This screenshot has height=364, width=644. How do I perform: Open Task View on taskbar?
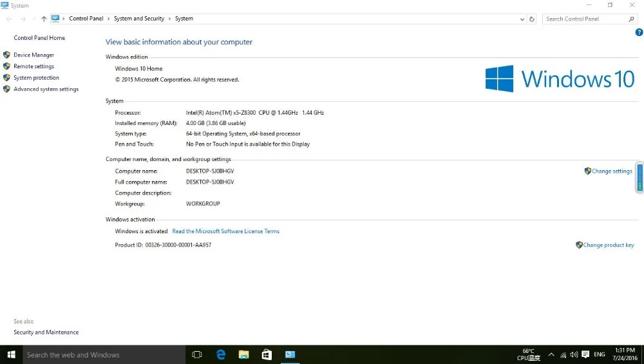197,354
